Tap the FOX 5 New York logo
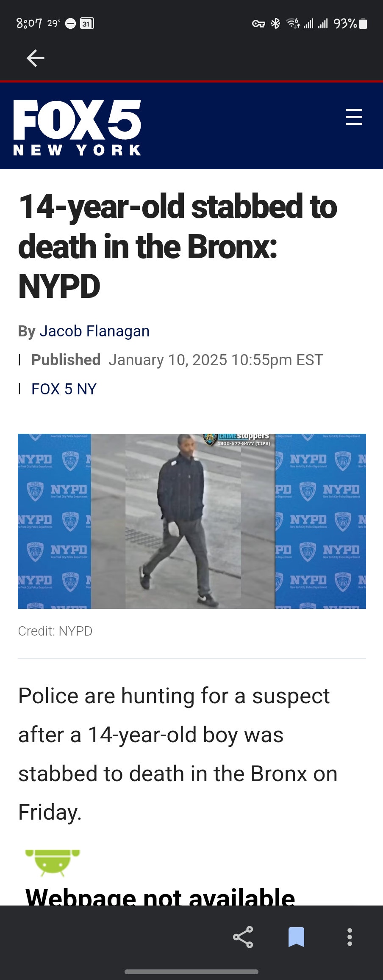Screen dimensions: 383x980 (x=77, y=128)
